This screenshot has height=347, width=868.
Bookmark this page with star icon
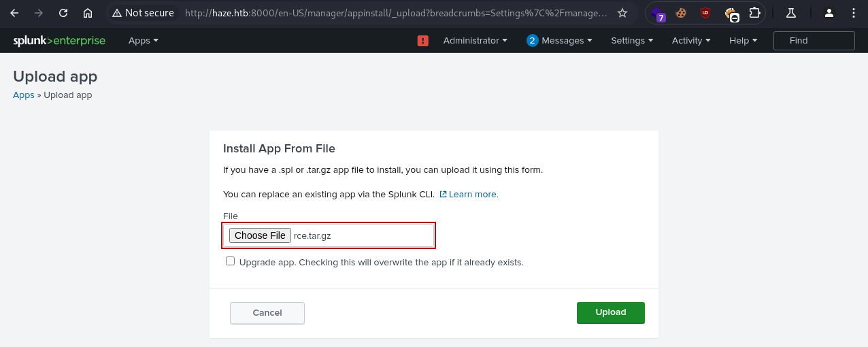coord(622,13)
